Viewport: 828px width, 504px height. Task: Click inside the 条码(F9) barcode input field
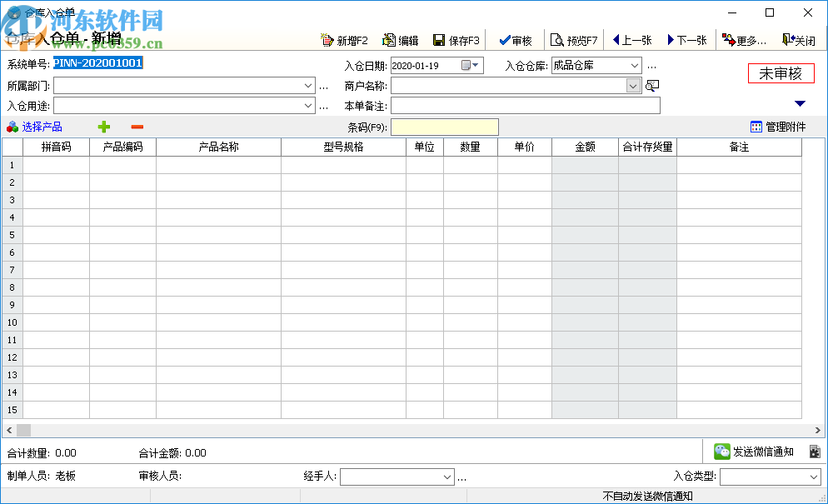click(446, 127)
